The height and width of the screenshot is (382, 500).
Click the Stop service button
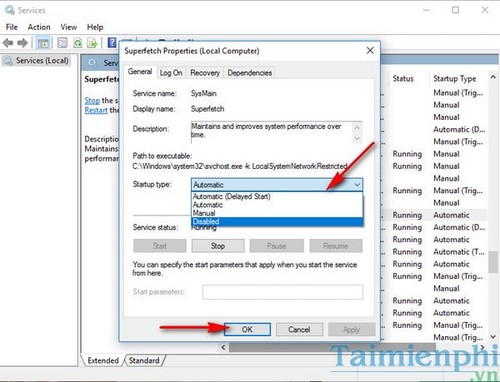click(x=218, y=246)
